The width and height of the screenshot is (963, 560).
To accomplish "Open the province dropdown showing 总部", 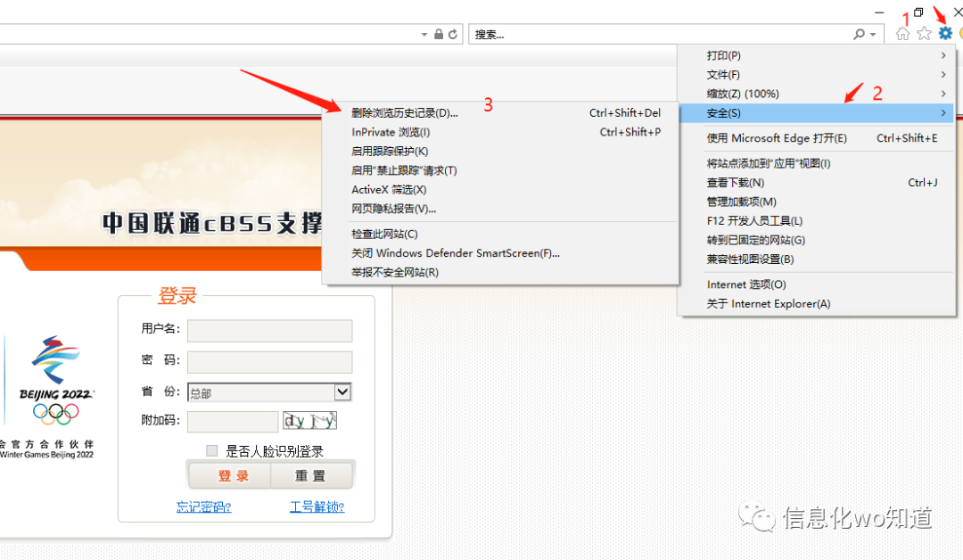I will [x=269, y=392].
